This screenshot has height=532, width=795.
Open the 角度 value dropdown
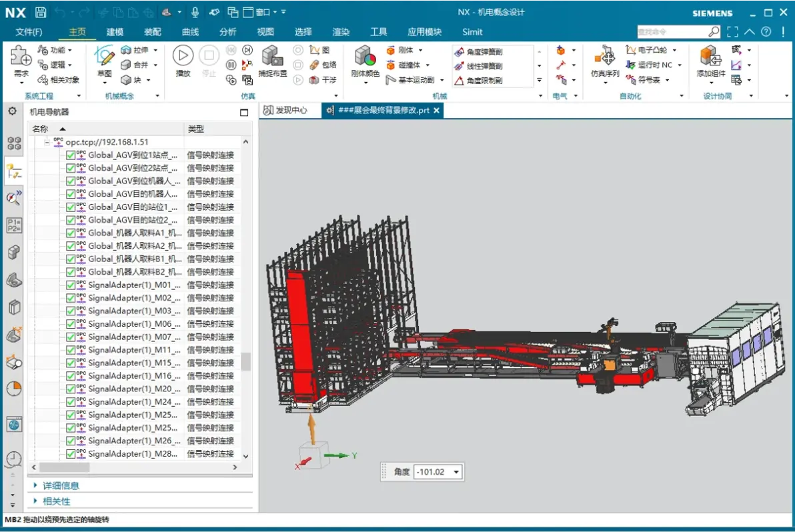(454, 471)
